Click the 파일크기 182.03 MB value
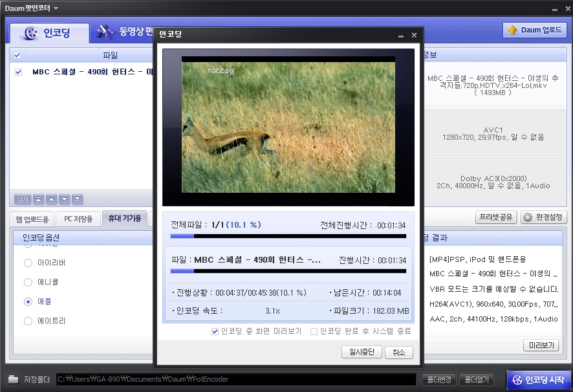This screenshot has height=392, width=573. point(391,311)
